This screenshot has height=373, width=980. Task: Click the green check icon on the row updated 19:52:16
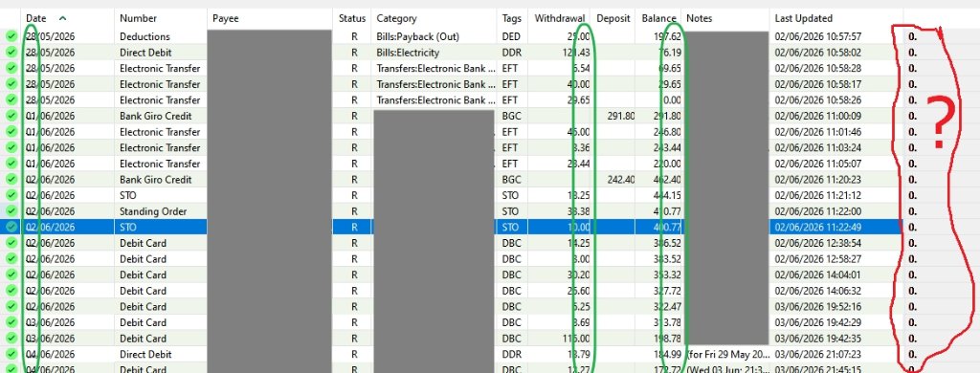(x=11, y=307)
